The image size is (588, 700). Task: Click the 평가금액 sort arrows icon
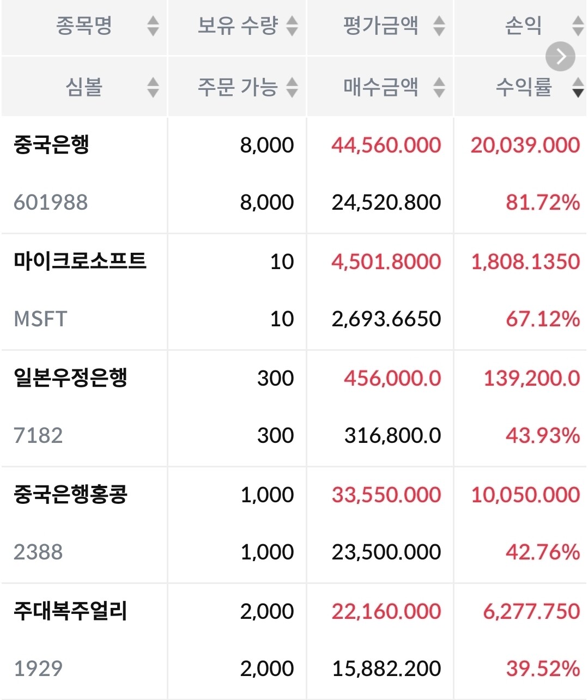pyautogui.click(x=439, y=26)
